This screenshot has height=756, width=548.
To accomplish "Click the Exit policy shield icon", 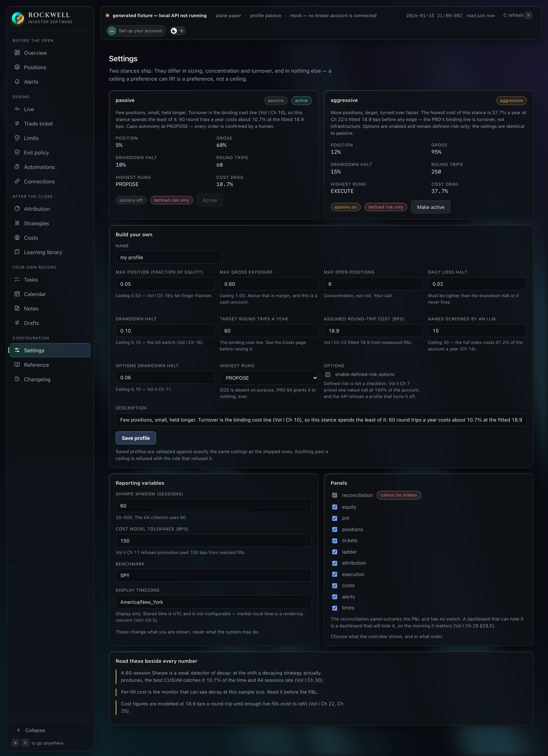I will point(17,152).
